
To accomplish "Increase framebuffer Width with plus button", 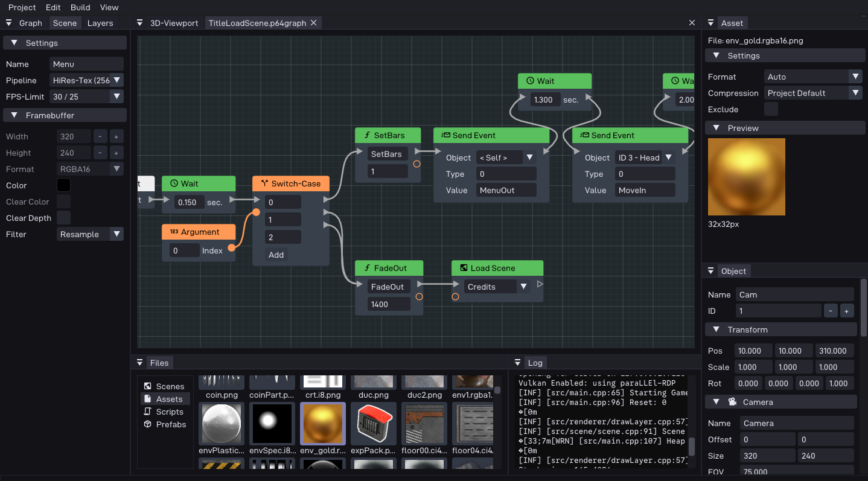I will (x=116, y=136).
